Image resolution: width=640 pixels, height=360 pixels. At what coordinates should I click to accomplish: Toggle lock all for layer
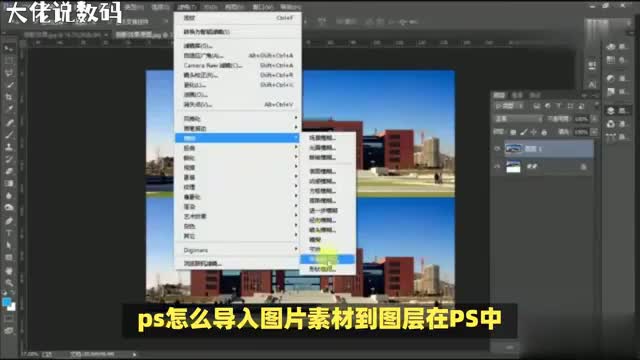click(544, 132)
